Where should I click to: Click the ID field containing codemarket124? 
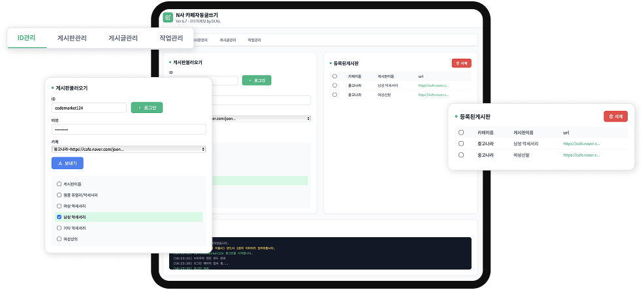coord(88,108)
